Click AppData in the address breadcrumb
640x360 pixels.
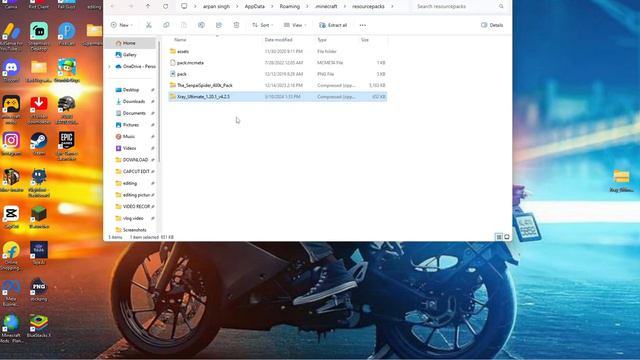254,7
